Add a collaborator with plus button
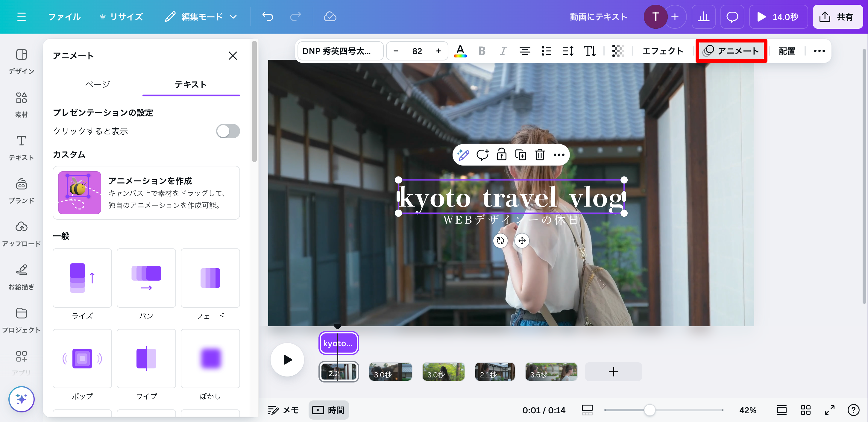 point(675,17)
